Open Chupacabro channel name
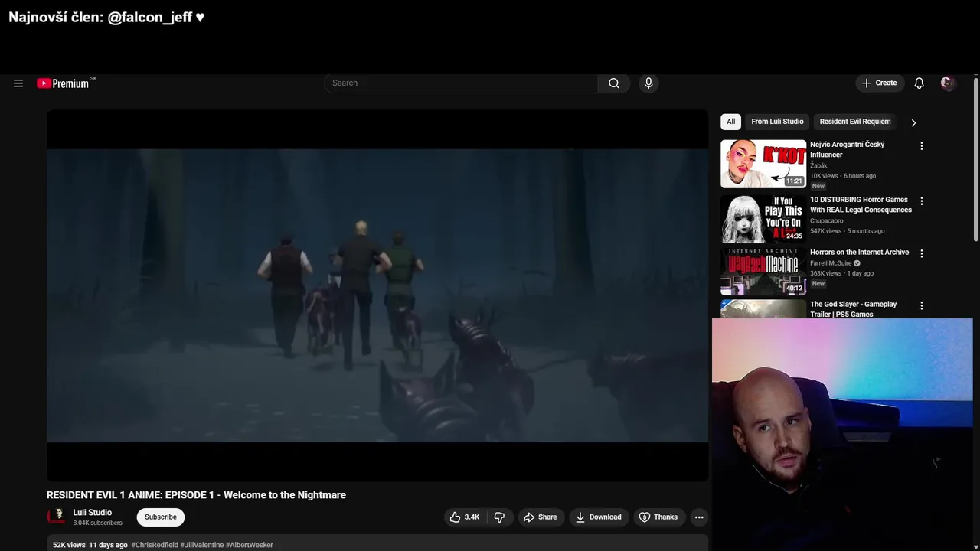Image resolution: width=980 pixels, height=551 pixels. [x=826, y=221]
